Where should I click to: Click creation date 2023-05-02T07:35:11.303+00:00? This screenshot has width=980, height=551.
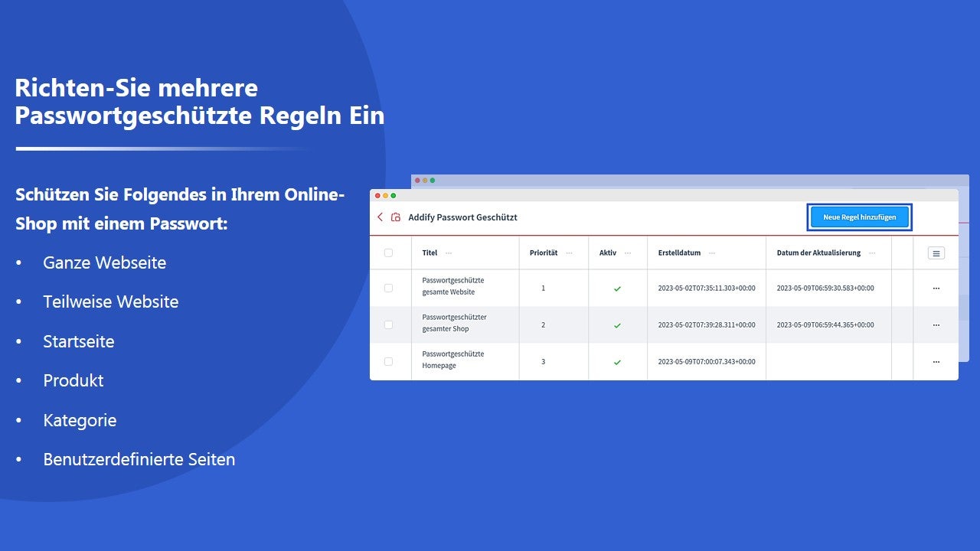click(x=707, y=289)
